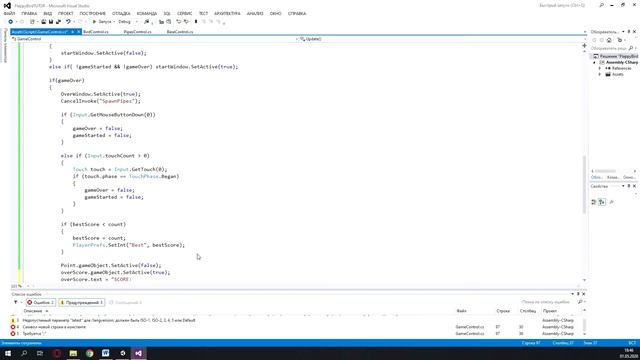Click the new project toolbar icon
640x360 pixels.
[x=32, y=22]
